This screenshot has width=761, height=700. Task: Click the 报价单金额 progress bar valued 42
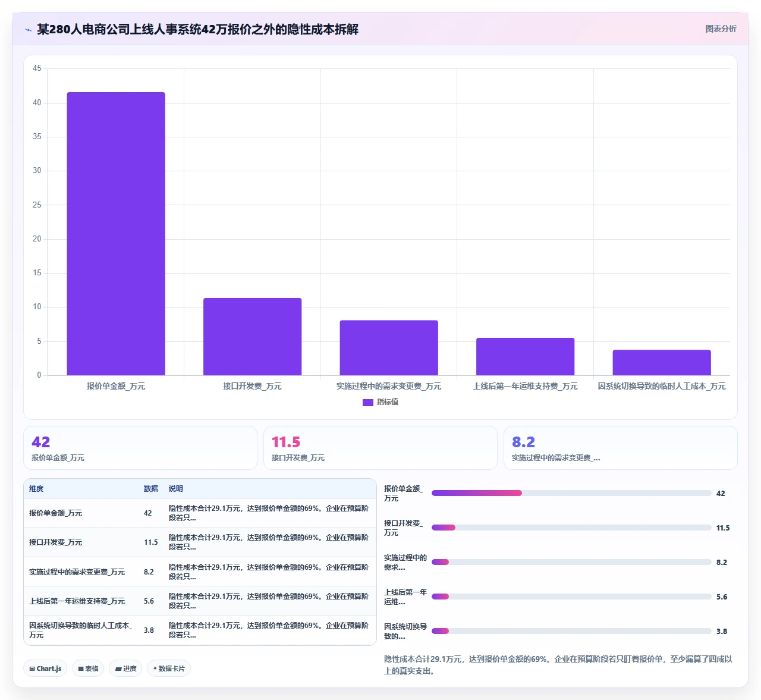pyautogui.click(x=571, y=493)
